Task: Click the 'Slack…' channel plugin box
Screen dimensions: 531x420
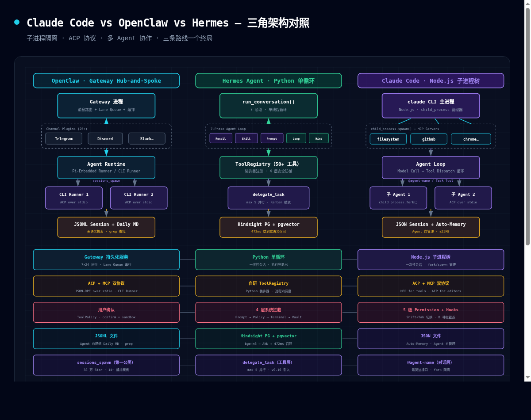Action: (147, 138)
